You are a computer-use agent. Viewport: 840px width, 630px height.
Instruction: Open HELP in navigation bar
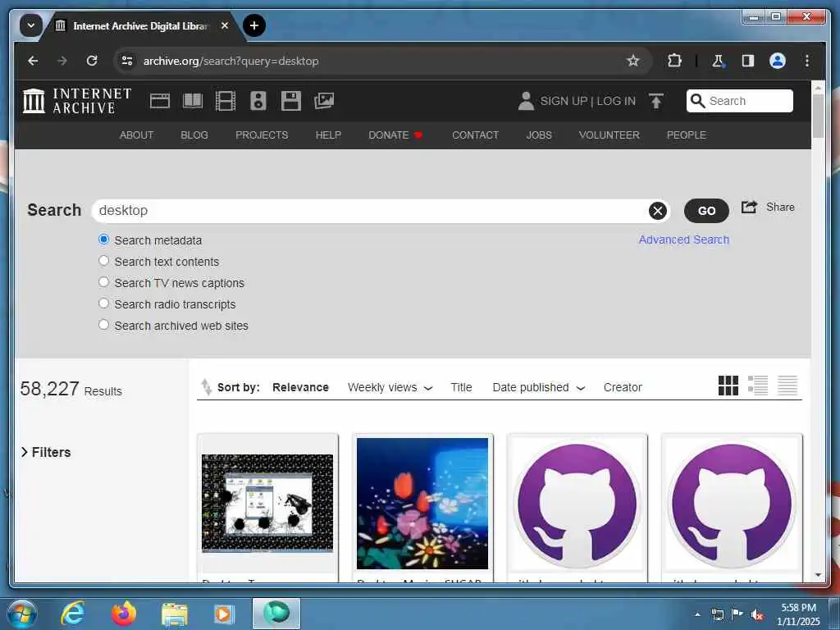pyautogui.click(x=328, y=135)
